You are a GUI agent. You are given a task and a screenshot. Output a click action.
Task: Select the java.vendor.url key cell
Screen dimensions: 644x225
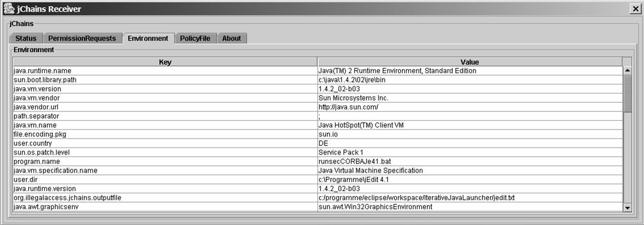tap(165, 107)
